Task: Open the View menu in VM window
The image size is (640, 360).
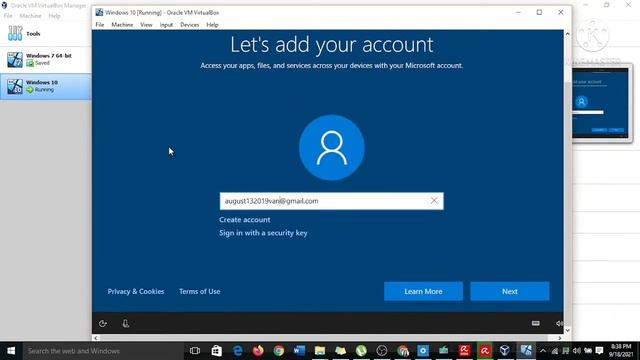Action: pos(146,25)
